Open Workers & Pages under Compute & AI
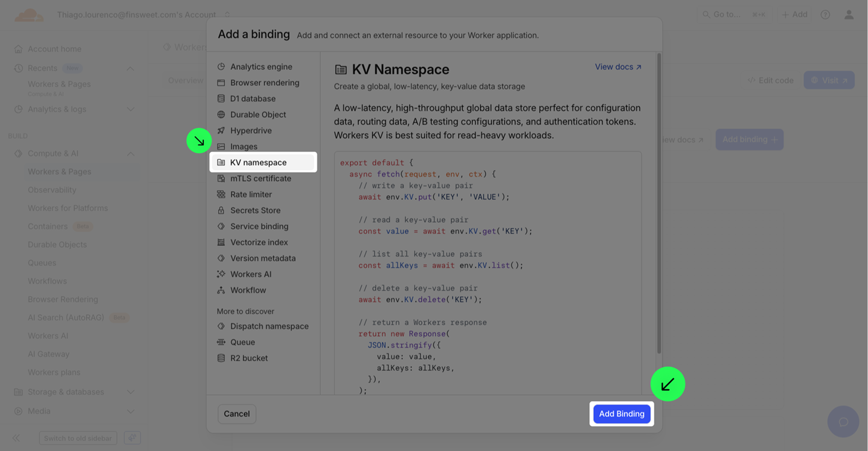The height and width of the screenshot is (451, 868). pyautogui.click(x=59, y=171)
